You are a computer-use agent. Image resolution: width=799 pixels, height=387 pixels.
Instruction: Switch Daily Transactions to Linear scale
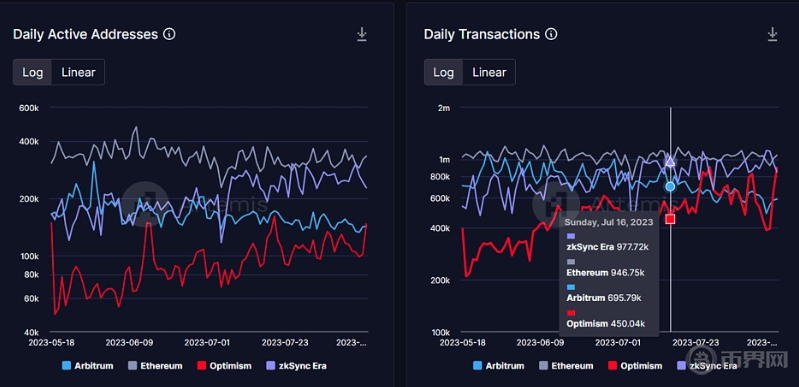tap(489, 72)
